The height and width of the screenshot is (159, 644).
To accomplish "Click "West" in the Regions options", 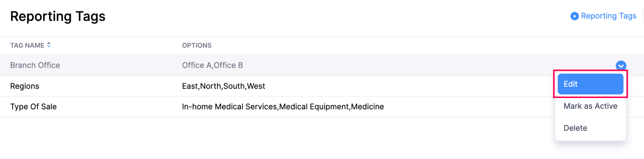I will point(256,86).
